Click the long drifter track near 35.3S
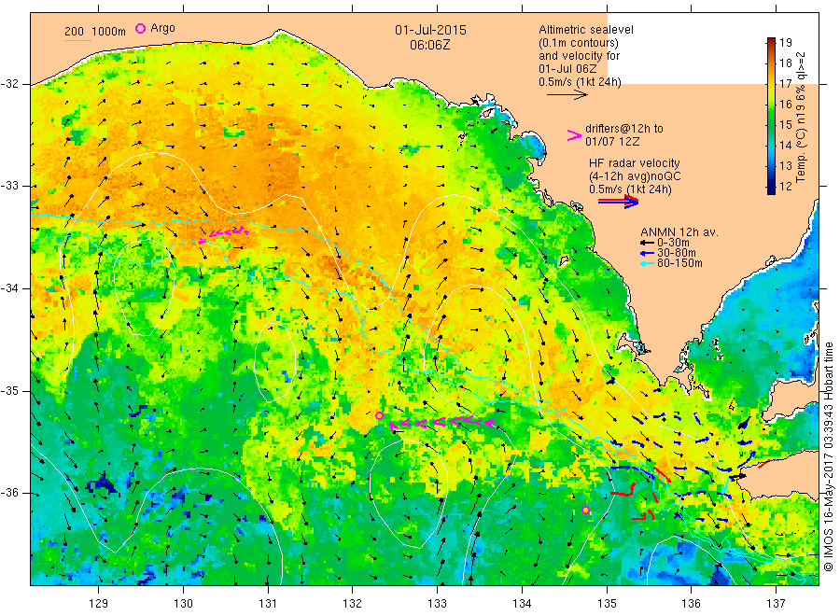840x616 pixels. click(x=441, y=423)
